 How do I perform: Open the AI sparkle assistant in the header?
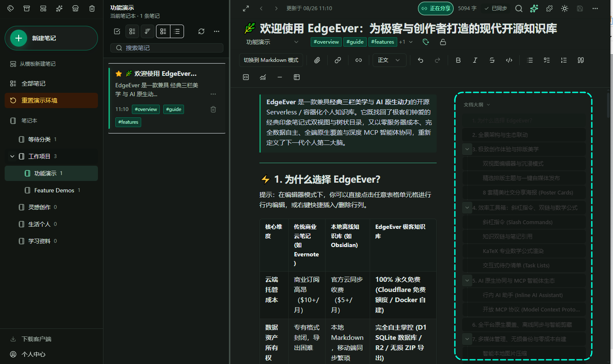pos(534,8)
